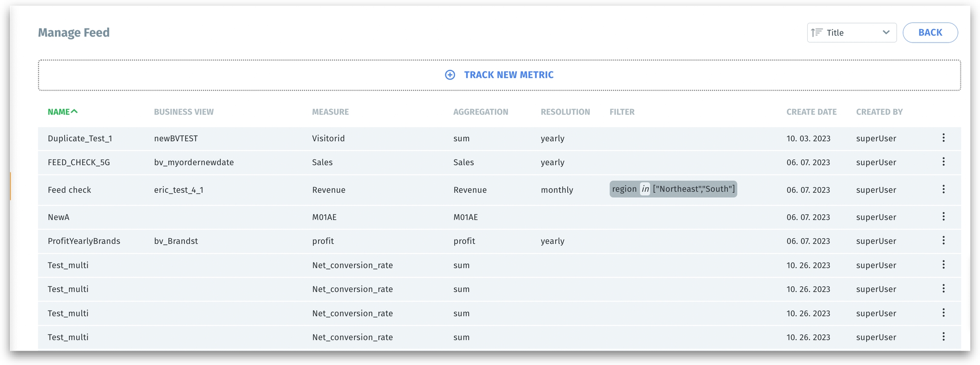Sort by the CREATED BY column header
The height and width of the screenshot is (365, 980).
click(879, 112)
